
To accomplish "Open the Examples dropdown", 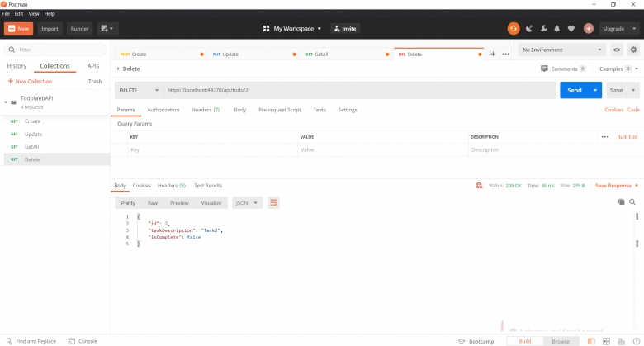I will (x=618, y=69).
